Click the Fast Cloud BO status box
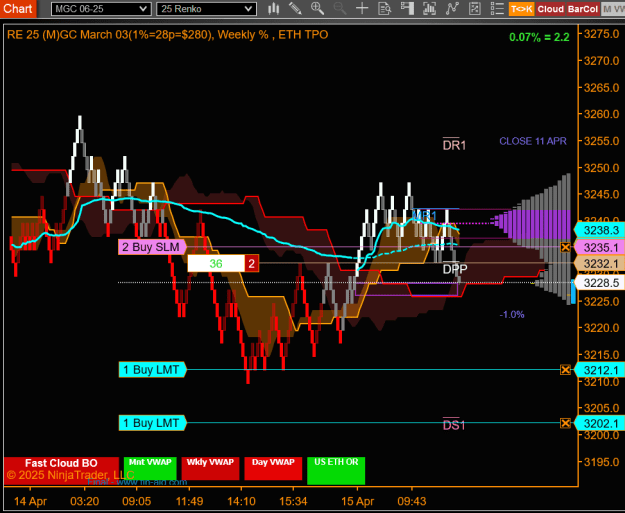This screenshot has height=513, width=625. coord(61,470)
